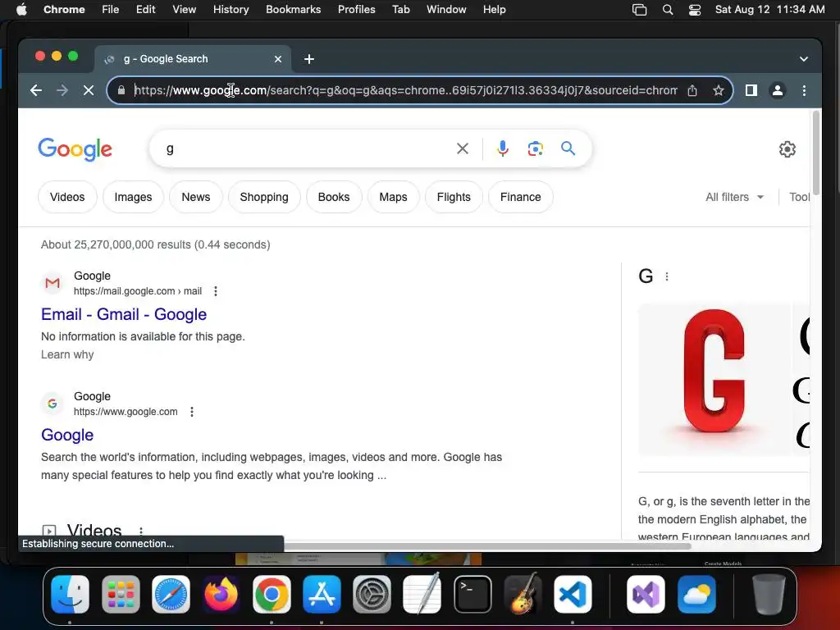Image resolution: width=840 pixels, height=630 pixels.
Task: Open options beside Videos heading
Action: click(x=141, y=531)
